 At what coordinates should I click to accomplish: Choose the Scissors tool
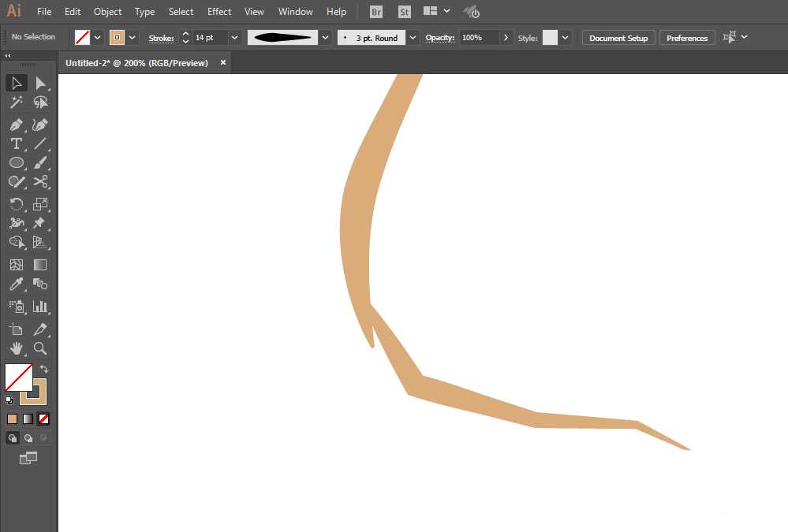click(40, 181)
